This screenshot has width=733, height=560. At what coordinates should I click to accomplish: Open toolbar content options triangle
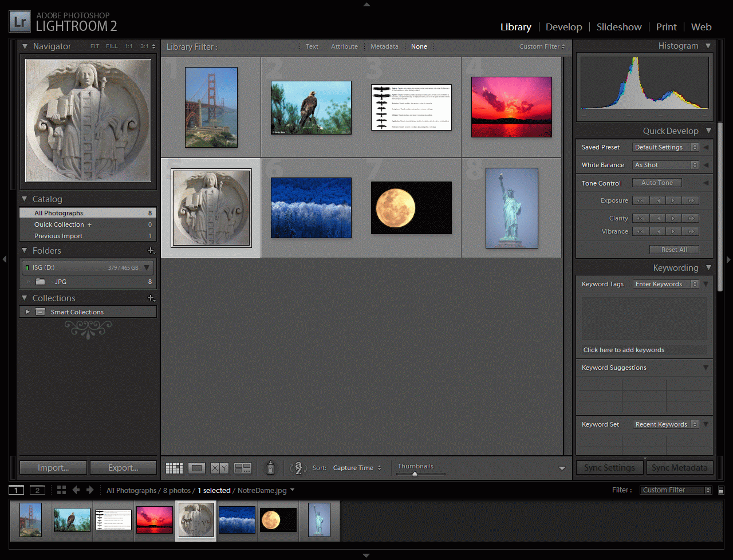562,468
